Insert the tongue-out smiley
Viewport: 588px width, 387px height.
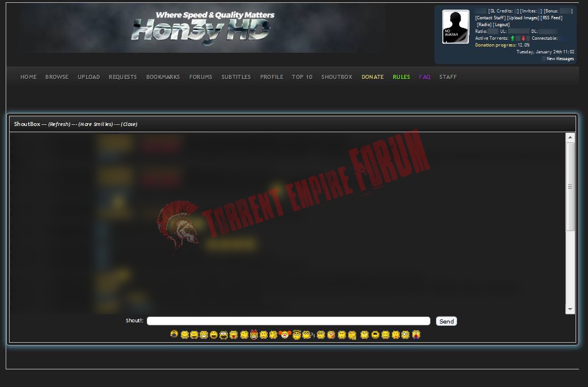click(x=234, y=334)
